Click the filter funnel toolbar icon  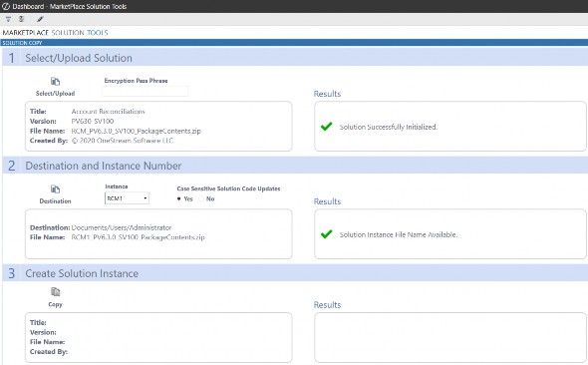point(8,19)
